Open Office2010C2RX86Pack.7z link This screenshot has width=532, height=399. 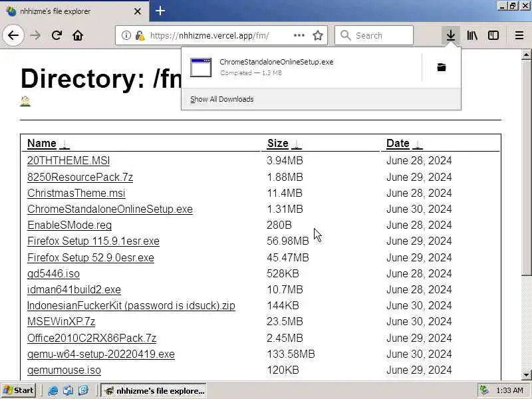(92, 338)
